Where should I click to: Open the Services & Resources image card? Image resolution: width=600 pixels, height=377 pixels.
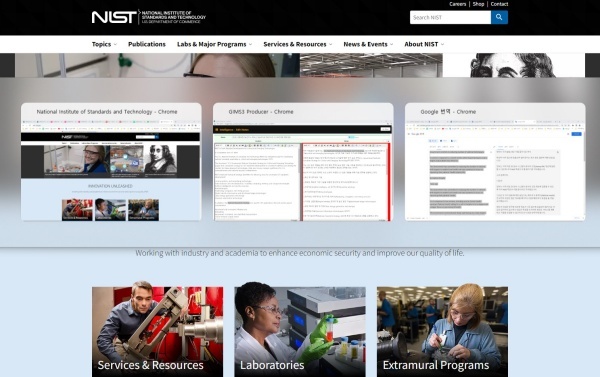[x=157, y=331]
